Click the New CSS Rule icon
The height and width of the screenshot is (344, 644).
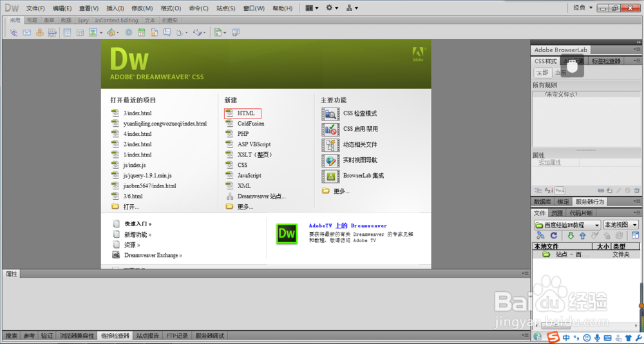(609, 191)
